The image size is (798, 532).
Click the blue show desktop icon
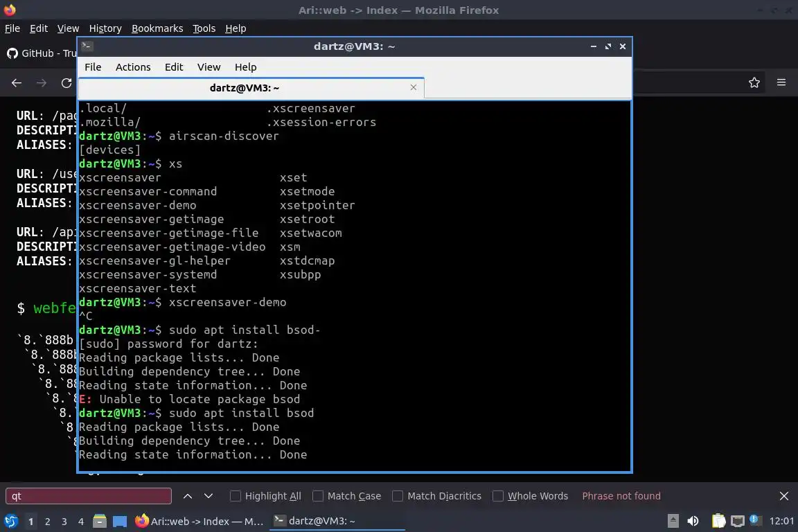[120, 521]
